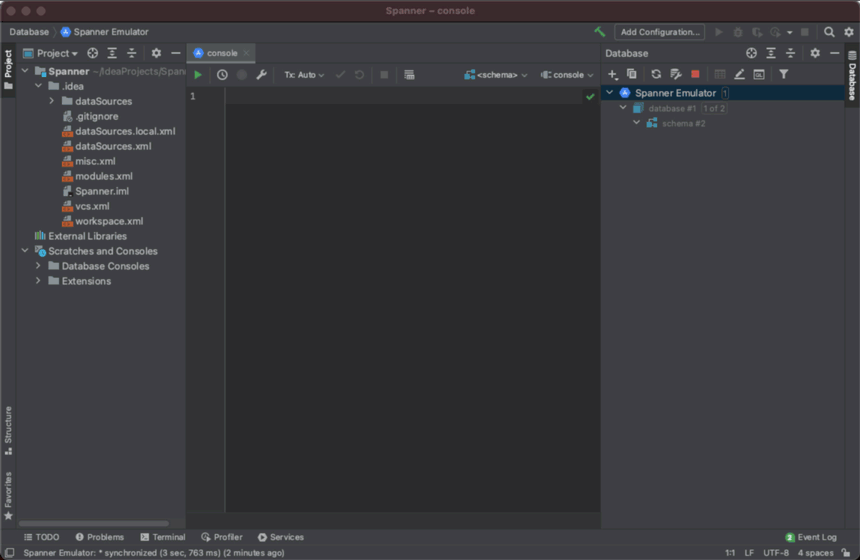Collapse all in the Project panel toolbar
This screenshot has height=560, width=860.
pyautogui.click(x=132, y=53)
